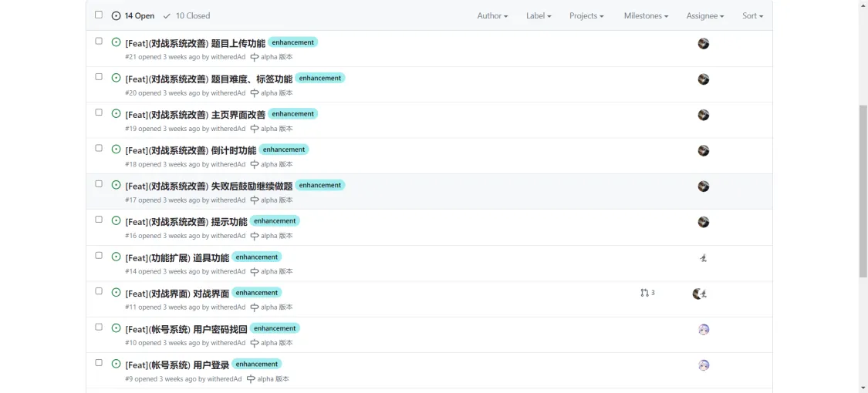Image resolution: width=868 pixels, height=393 pixels.
Task: Click open-issue icon for issue #19
Action: click(117, 113)
